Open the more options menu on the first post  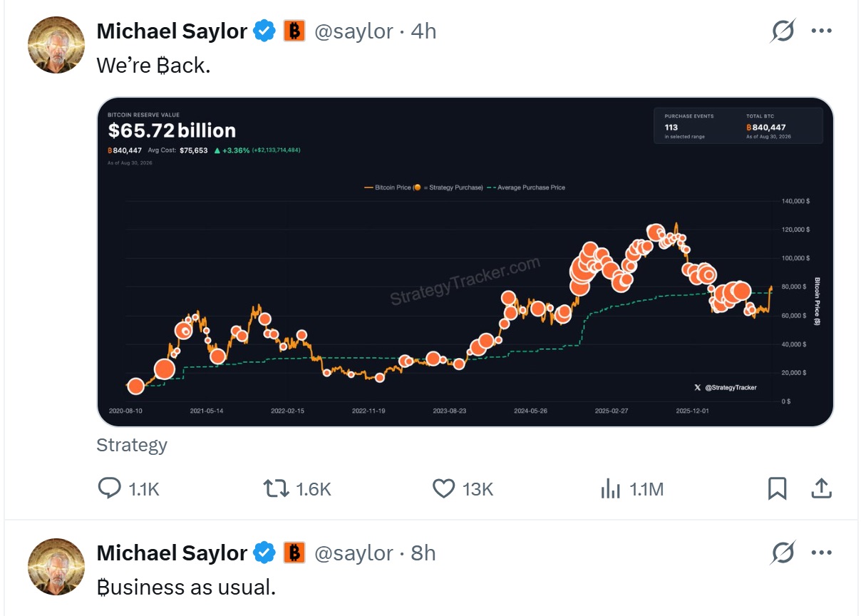point(822,31)
